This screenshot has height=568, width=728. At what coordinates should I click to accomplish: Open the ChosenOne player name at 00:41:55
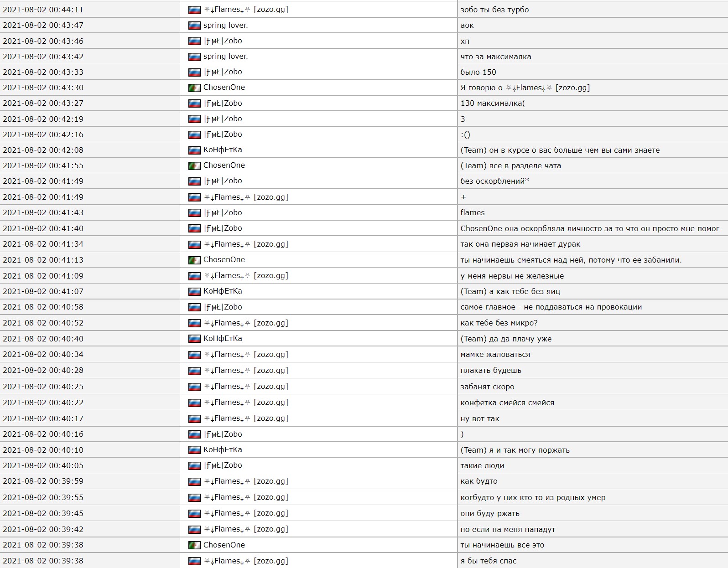pos(224,165)
